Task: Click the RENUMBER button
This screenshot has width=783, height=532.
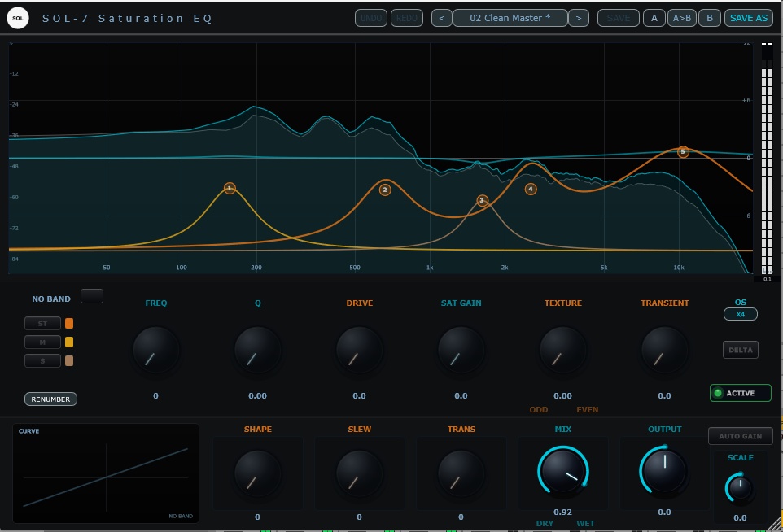Action: (50, 399)
